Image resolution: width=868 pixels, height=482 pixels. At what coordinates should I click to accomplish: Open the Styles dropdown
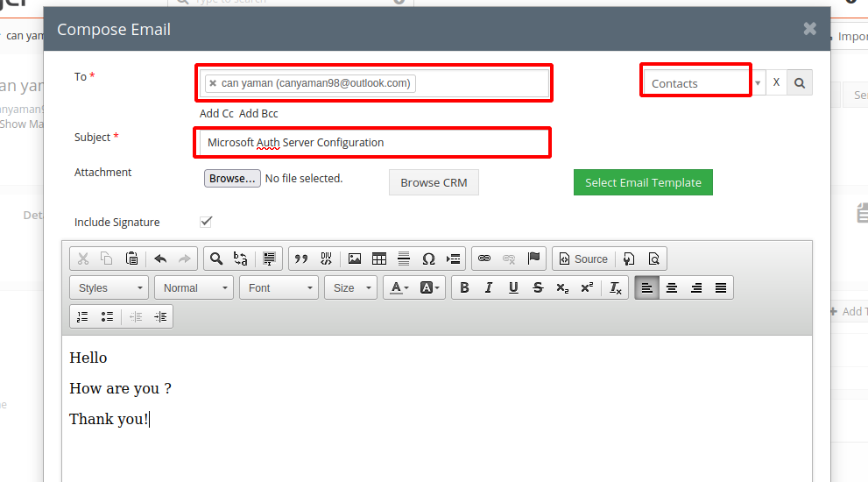pyautogui.click(x=109, y=287)
